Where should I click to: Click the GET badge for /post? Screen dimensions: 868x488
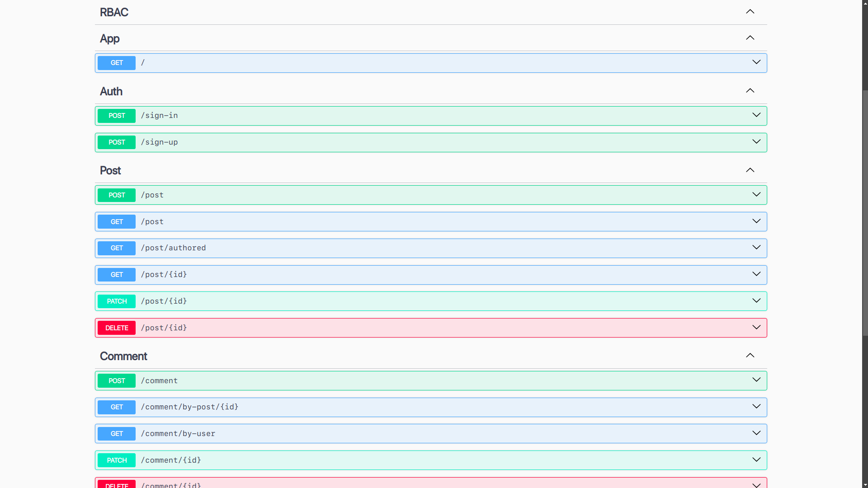[x=117, y=222]
